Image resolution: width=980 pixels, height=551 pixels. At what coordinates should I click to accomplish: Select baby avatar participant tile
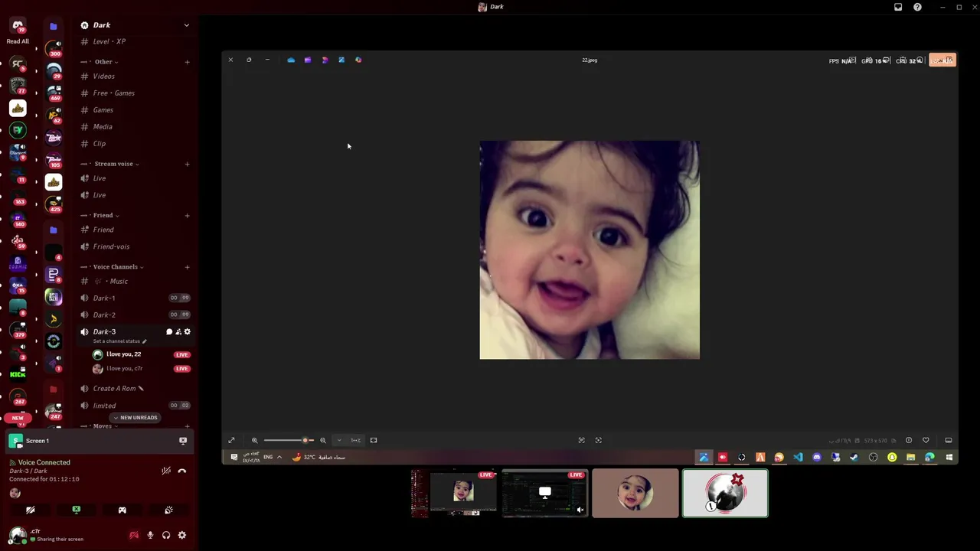pyautogui.click(x=635, y=494)
